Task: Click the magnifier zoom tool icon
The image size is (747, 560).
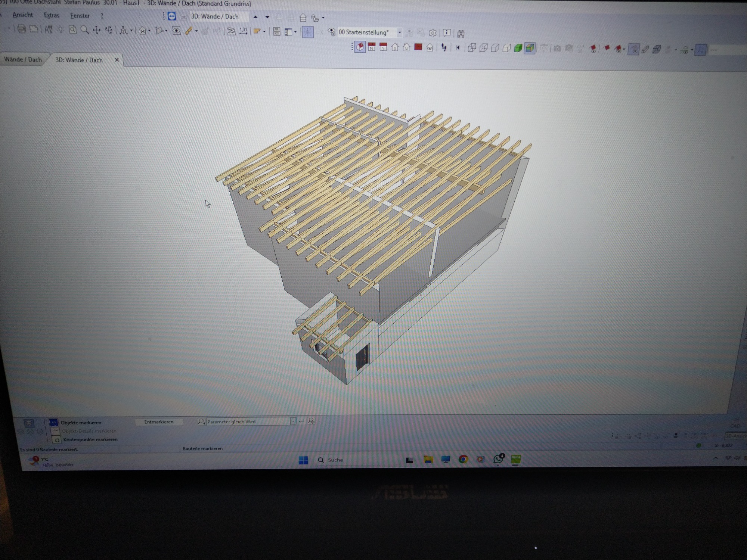Action: click(85, 30)
